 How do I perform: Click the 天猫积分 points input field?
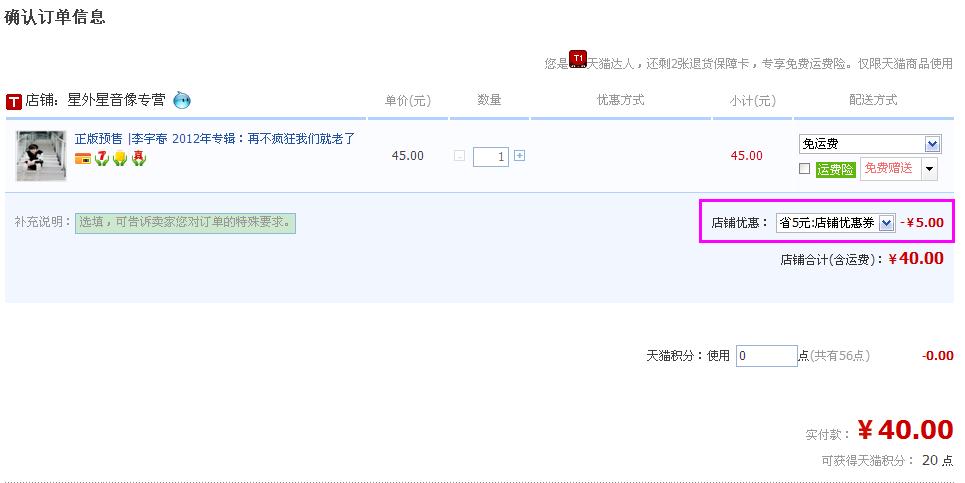pos(767,356)
